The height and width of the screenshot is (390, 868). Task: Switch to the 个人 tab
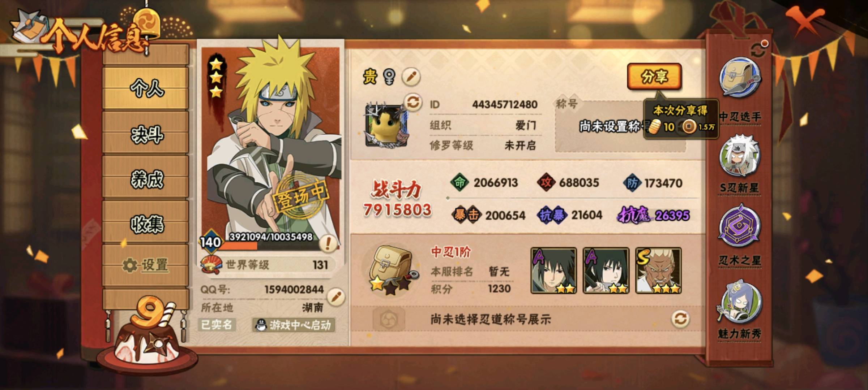(x=146, y=88)
